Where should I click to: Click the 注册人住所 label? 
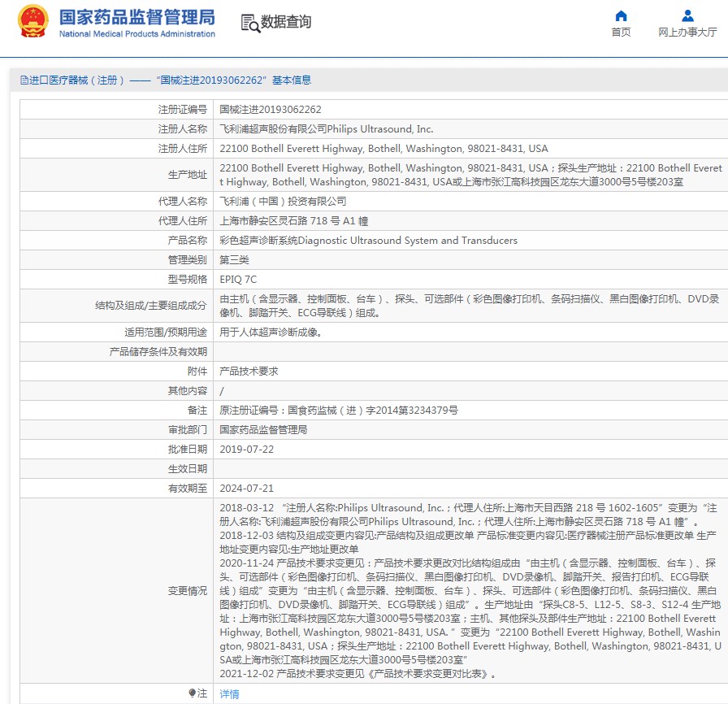point(183,149)
